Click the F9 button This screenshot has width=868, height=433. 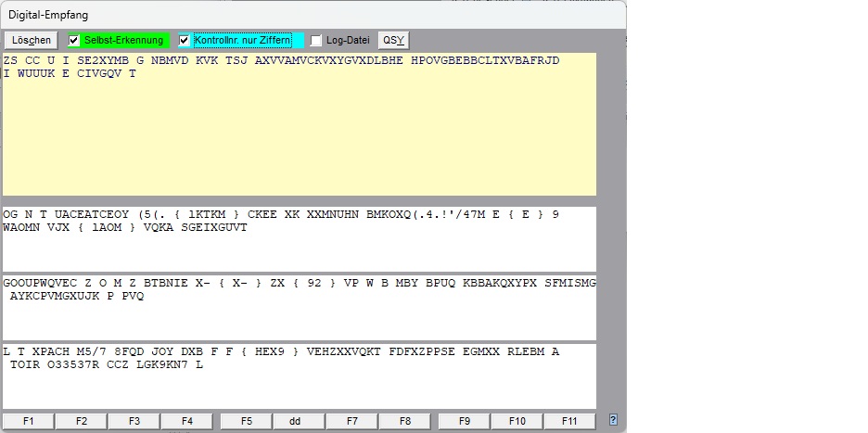tap(465, 421)
